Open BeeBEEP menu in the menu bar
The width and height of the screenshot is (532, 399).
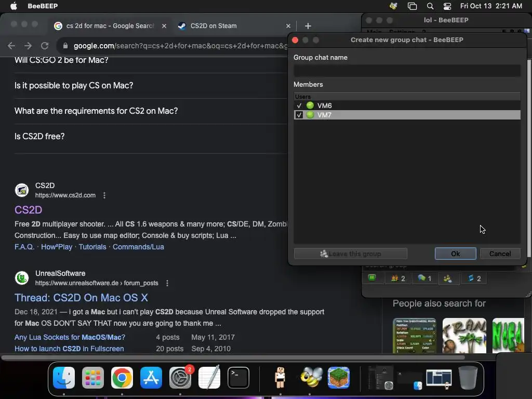[x=43, y=6]
